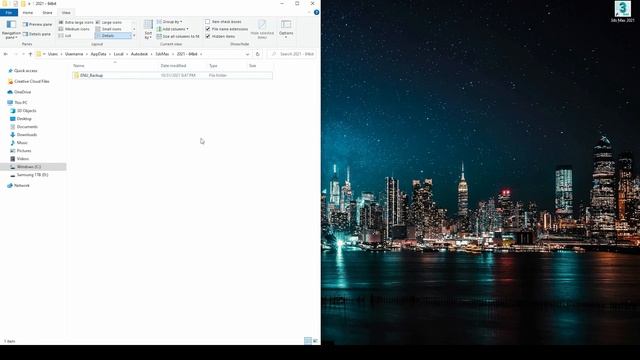Toggle the Details pane

pyautogui.click(x=37, y=34)
